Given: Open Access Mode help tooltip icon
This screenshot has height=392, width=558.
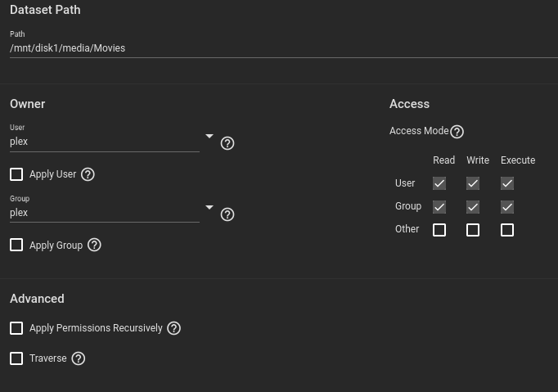Looking at the screenshot, I should point(457,132).
